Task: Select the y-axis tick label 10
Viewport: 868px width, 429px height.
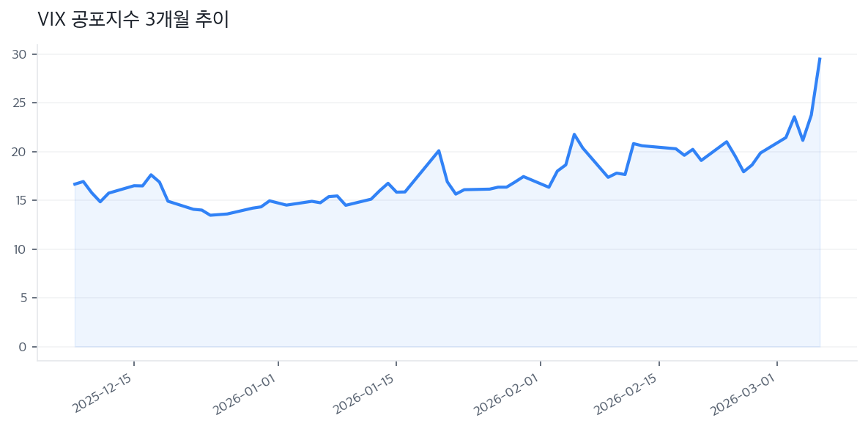Action: [19, 249]
